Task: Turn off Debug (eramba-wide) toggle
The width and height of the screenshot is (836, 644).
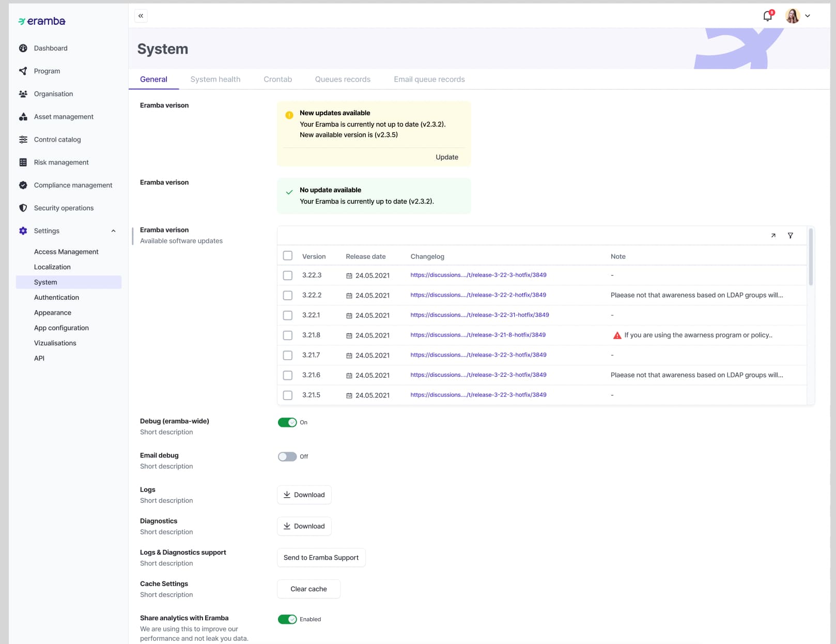Action: 287,422
